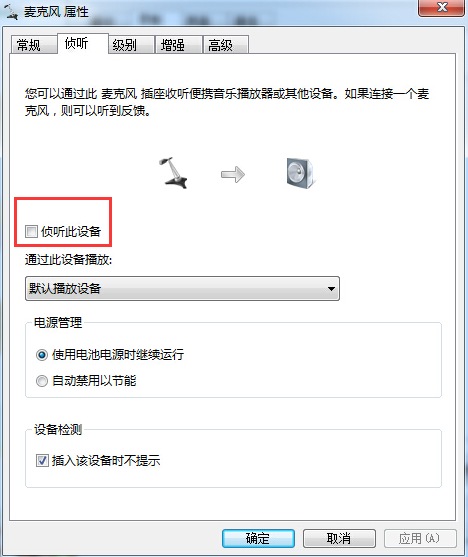Click the microphone icon in the title bar
This screenshot has width=468, height=557.
[11, 12]
